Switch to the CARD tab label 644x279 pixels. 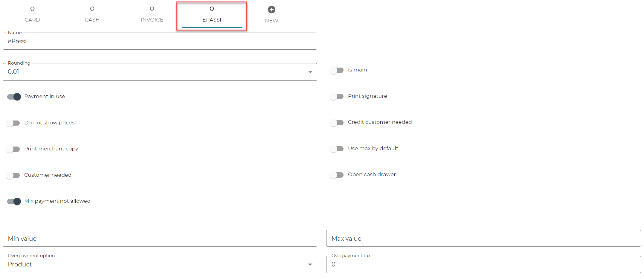click(x=32, y=20)
